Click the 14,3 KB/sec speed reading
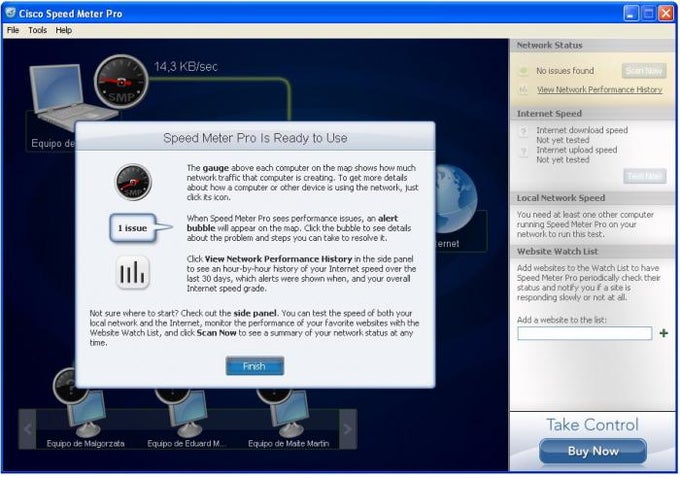Viewport: 680px width, 478px height. (186, 66)
